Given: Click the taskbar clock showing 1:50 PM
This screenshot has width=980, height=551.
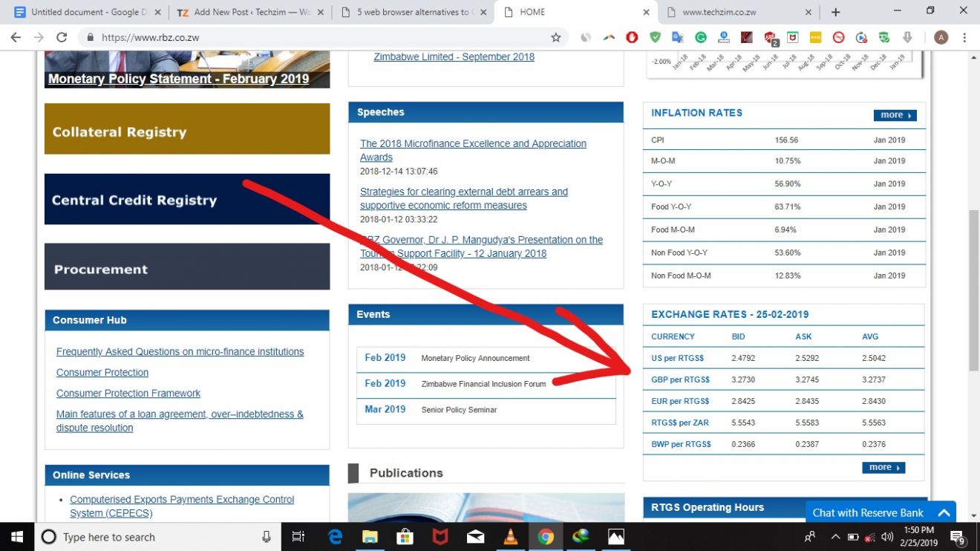Looking at the screenshot, I should coord(918,537).
